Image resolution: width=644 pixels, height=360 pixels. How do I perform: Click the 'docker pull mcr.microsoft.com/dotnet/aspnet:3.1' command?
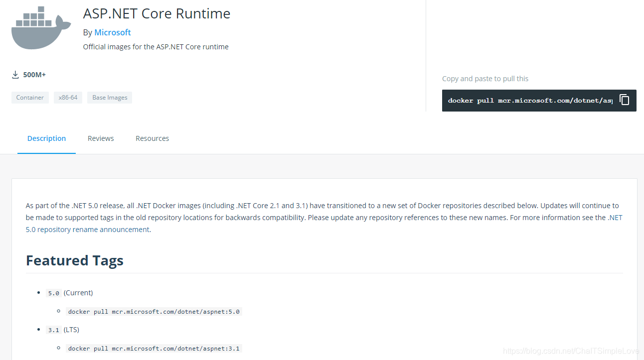click(x=154, y=349)
